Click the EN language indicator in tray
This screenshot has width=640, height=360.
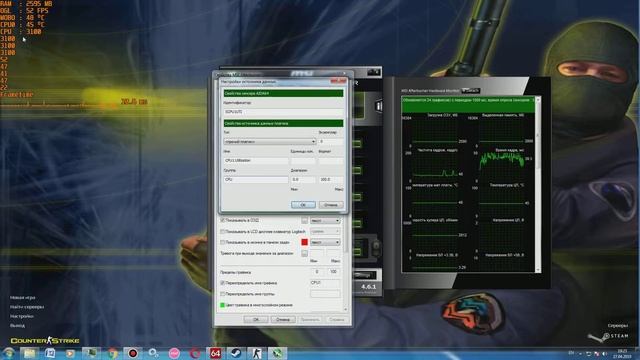571,353
